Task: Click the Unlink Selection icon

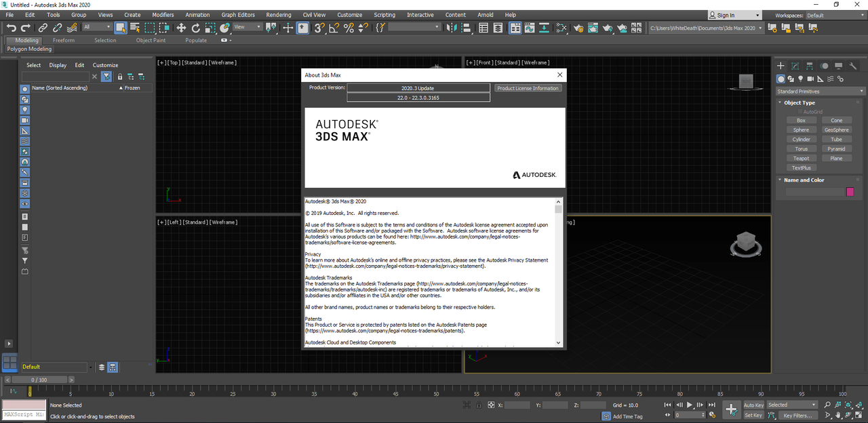Action: pyautogui.click(x=57, y=28)
